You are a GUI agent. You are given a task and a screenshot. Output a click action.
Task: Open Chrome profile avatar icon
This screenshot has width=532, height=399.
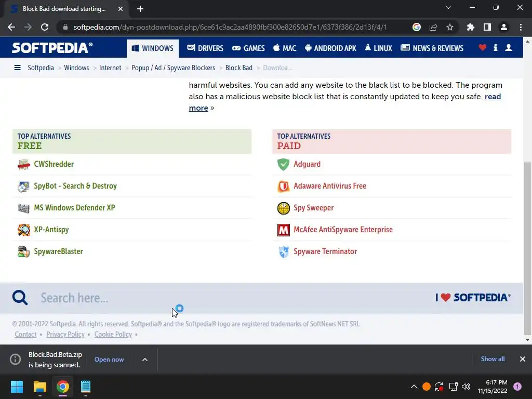coord(504,27)
